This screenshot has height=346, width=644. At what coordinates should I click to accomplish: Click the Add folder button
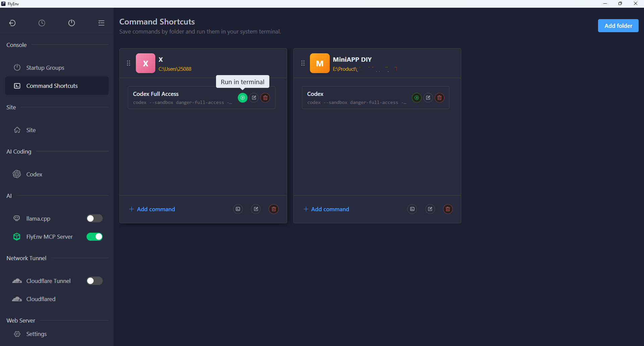coord(618,26)
